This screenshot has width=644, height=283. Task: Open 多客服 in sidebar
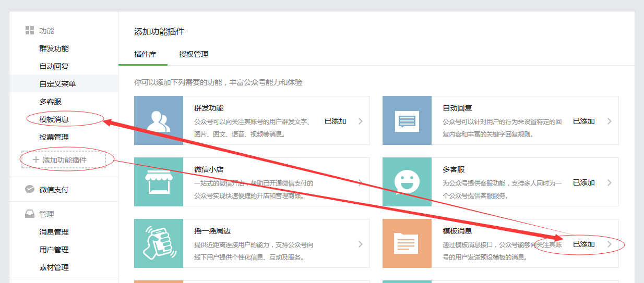[50, 102]
